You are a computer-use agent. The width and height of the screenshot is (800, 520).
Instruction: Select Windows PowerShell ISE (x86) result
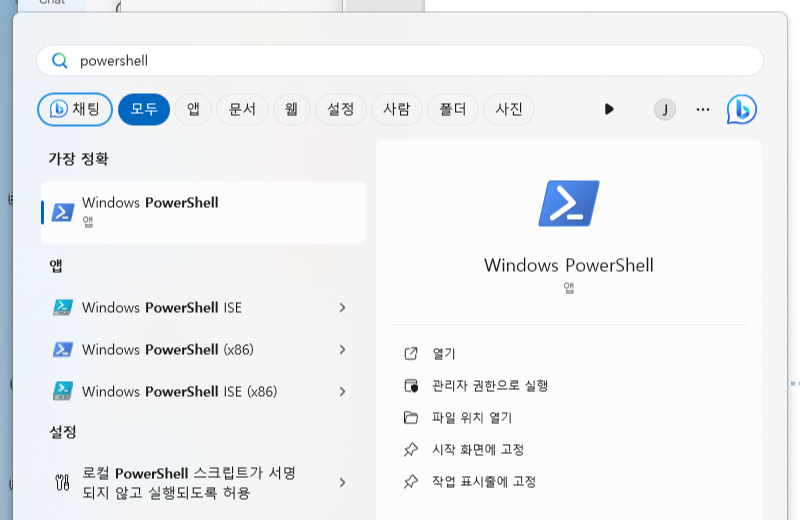click(203, 391)
